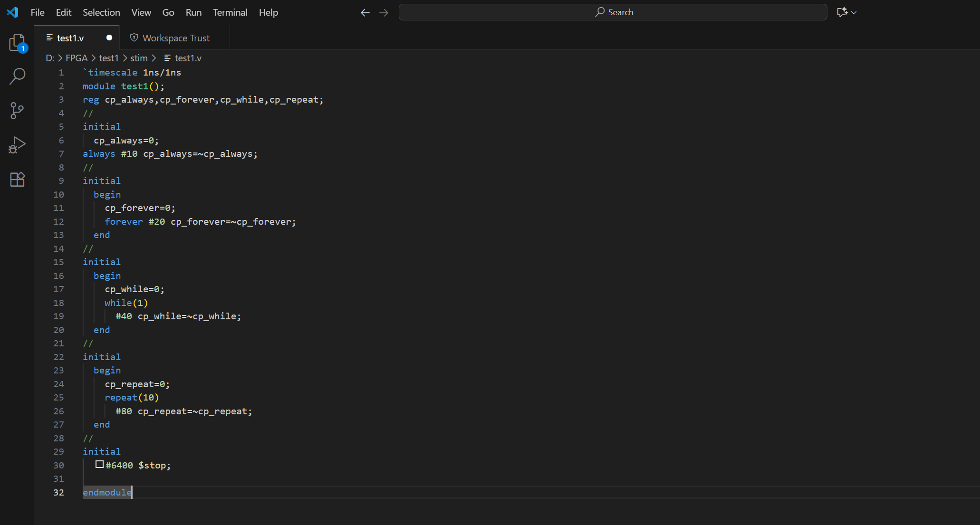The width and height of the screenshot is (980, 525).
Task: Open the Extensions view
Action: click(x=17, y=179)
